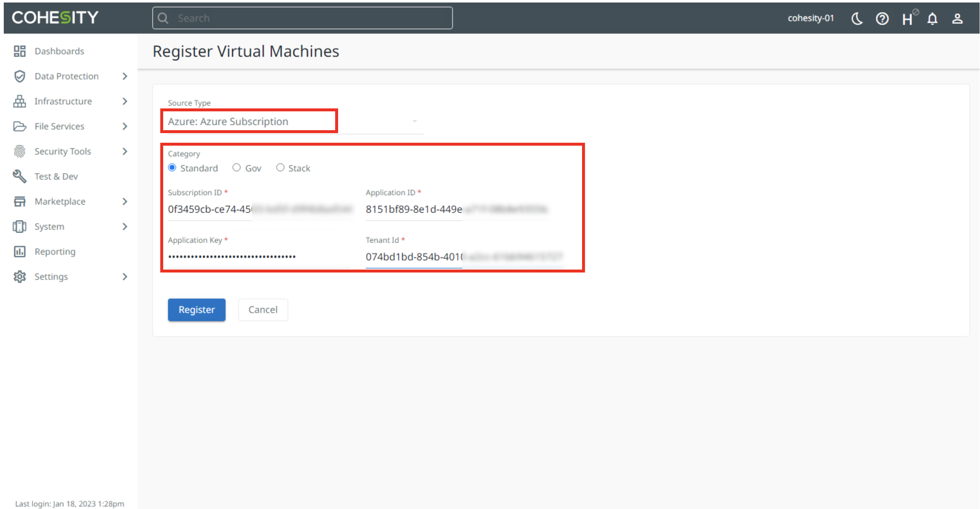Screen dimensions: 980x509
Task: Expand File Services chevron
Action: click(x=125, y=126)
